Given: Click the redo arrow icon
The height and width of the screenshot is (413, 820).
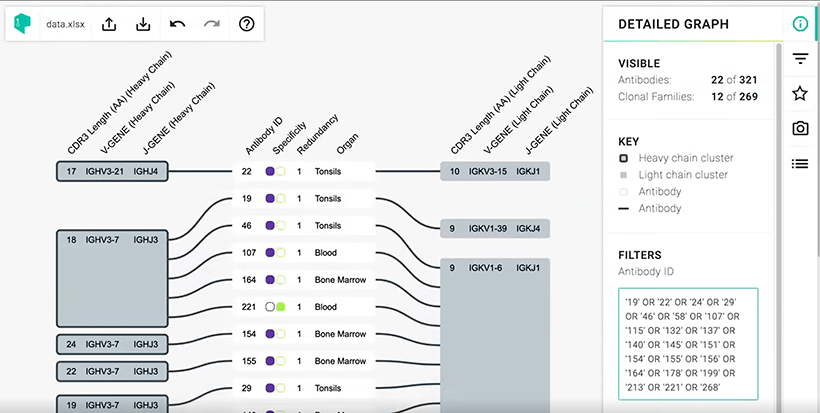Looking at the screenshot, I should pyautogui.click(x=212, y=24).
